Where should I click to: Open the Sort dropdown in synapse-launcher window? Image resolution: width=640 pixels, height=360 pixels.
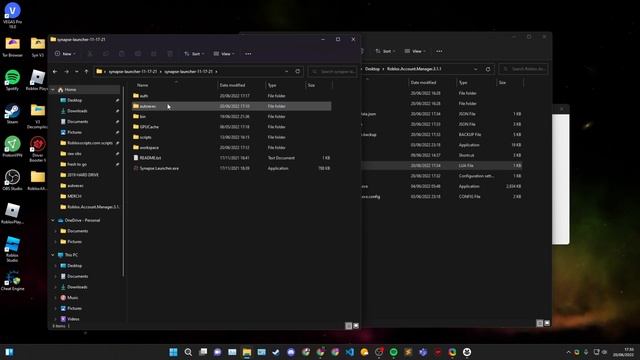pos(194,53)
